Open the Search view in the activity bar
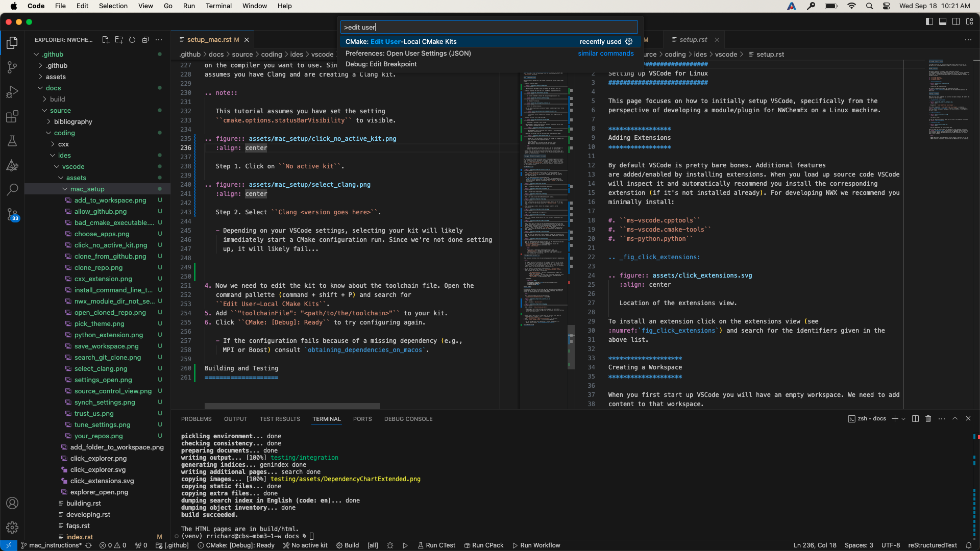Image resolution: width=980 pixels, height=551 pixels. point(12,190)
